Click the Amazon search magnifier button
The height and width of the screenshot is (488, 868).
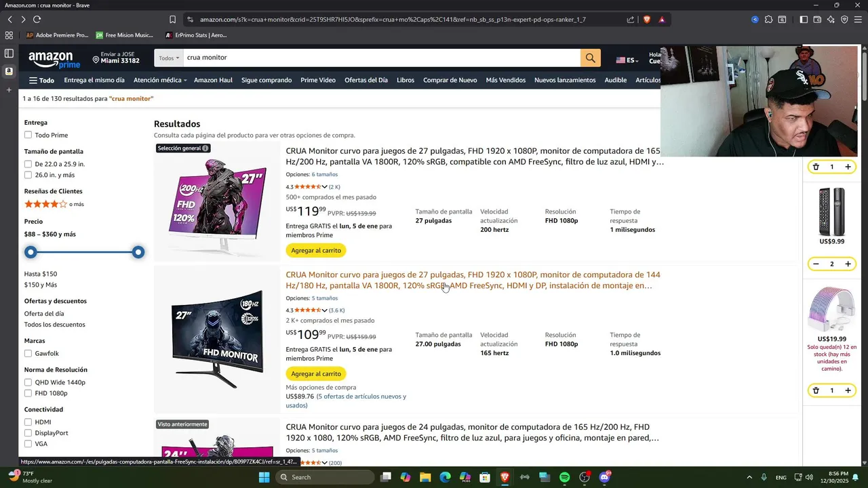pyautogui.click(x=590, y=58)
